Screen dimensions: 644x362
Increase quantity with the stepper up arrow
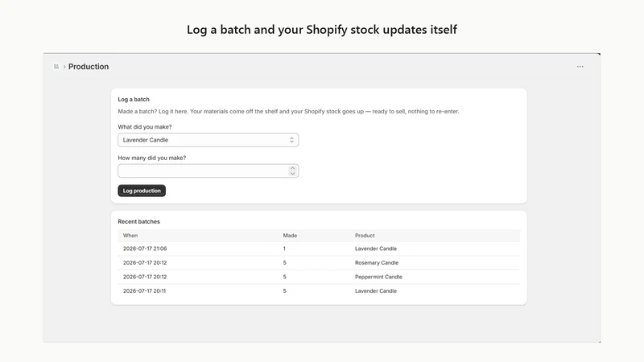click(x=292, y=168)
